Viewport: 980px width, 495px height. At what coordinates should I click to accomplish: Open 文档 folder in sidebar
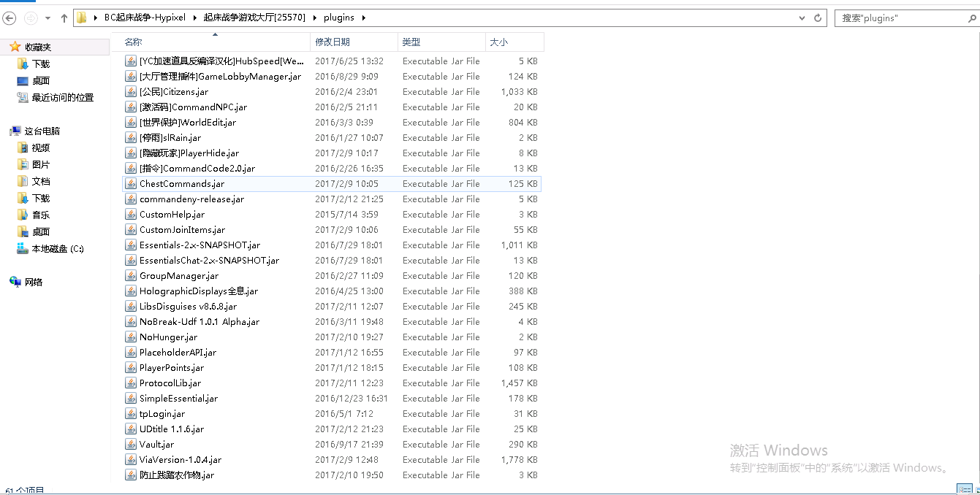click(x=40, y=182)
